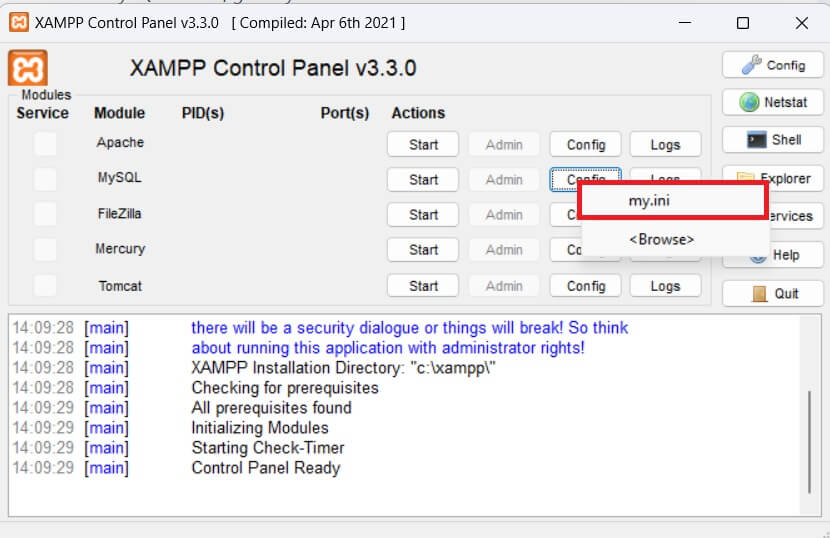Open Config with the wrench icon

tap(772, 65)
